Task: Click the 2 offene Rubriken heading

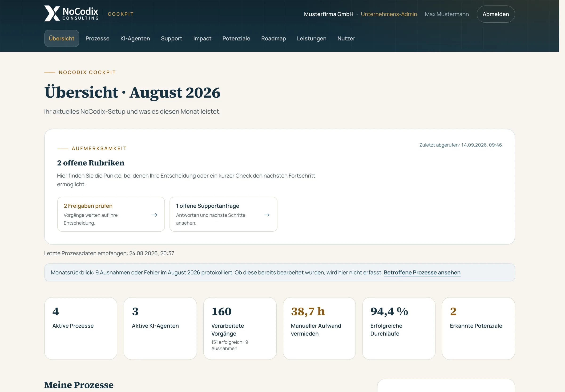Action: (x=91, y=163)
